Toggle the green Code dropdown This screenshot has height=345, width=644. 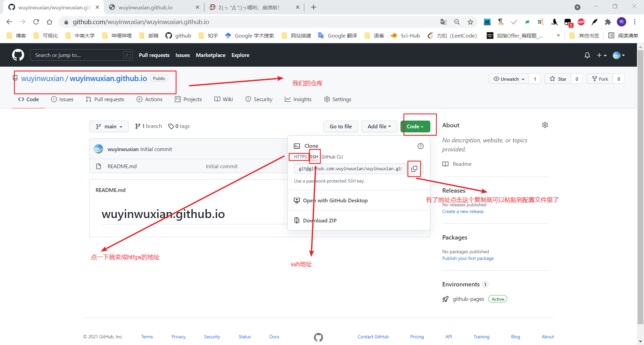tap(415, 126)
